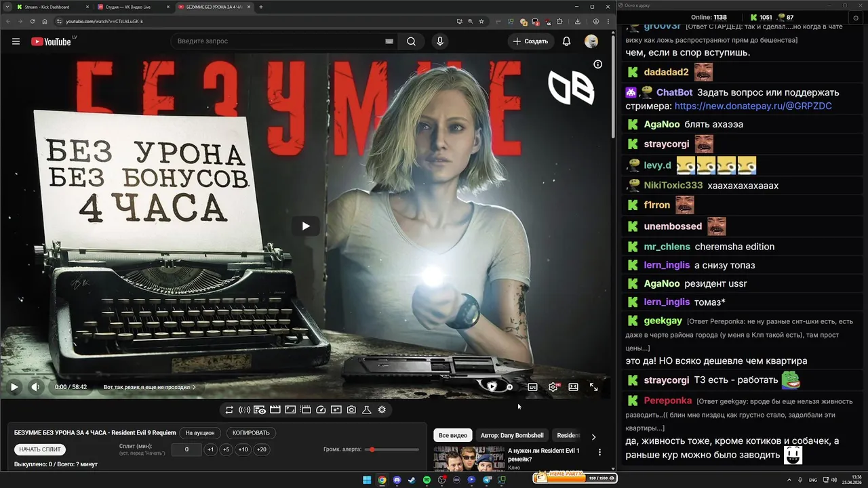Open the YouTube account avatar menu
This screenshot has height=488, width=868.
click(x=591, y=41)
